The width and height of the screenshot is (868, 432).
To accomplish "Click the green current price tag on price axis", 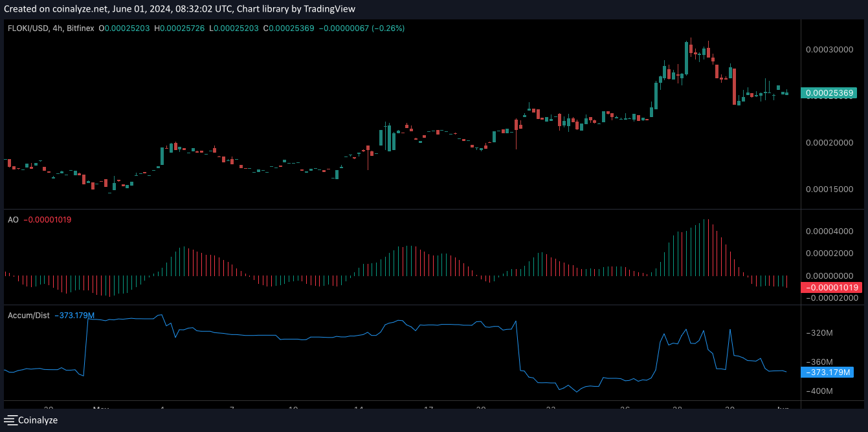I will 829,93.
